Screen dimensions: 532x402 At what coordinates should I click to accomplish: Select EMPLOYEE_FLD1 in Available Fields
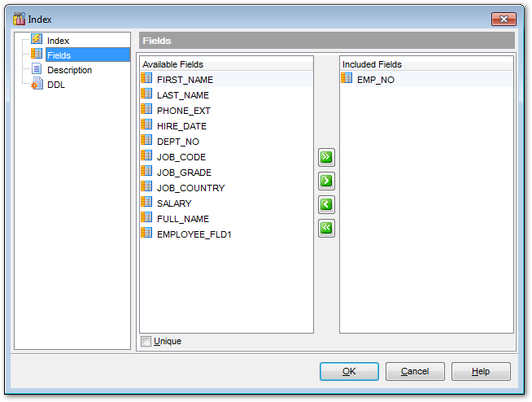click(194, 234)
